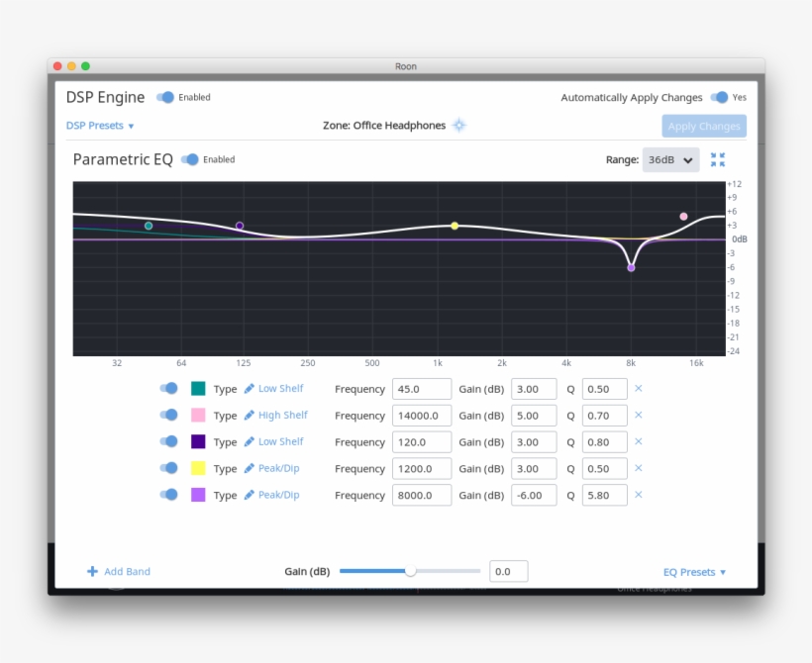Delete the 8000.0 Hz Peak/Dip band
The height and width of the screenshot is (663, 812).
pyautogui.click(x=639, y=495)
